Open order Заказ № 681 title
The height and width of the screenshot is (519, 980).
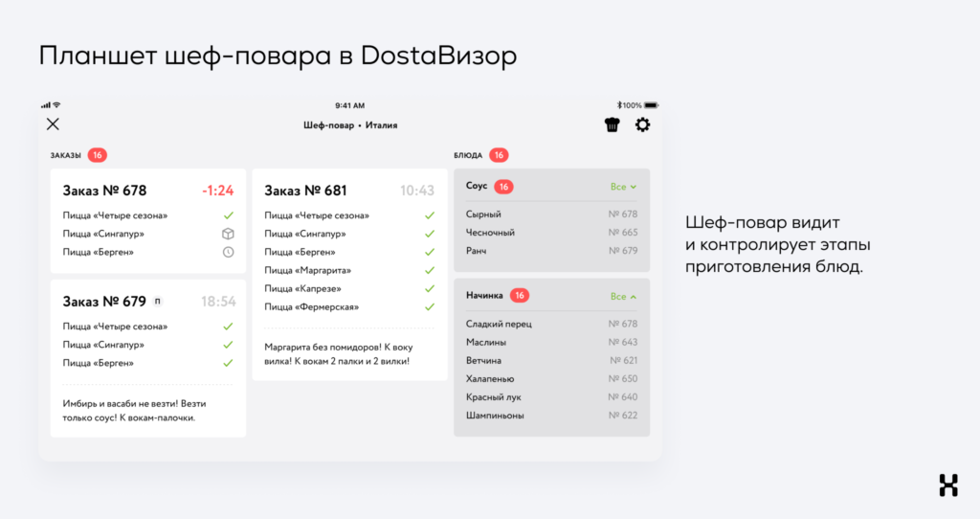(x=305, y=191)
